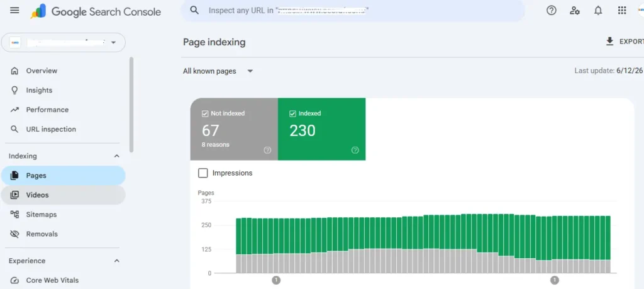Open Core Web Vitals
Image resolution: width=644 pixels, height=289 pixels.
64,280
